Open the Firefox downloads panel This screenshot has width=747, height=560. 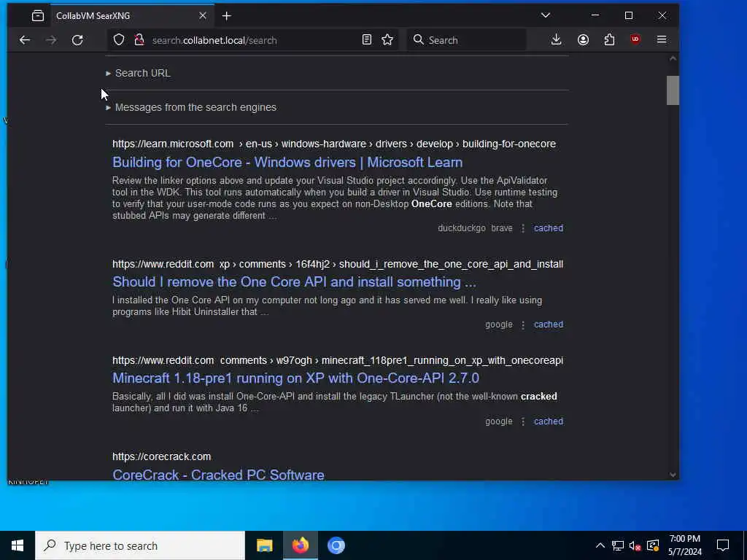556,40
